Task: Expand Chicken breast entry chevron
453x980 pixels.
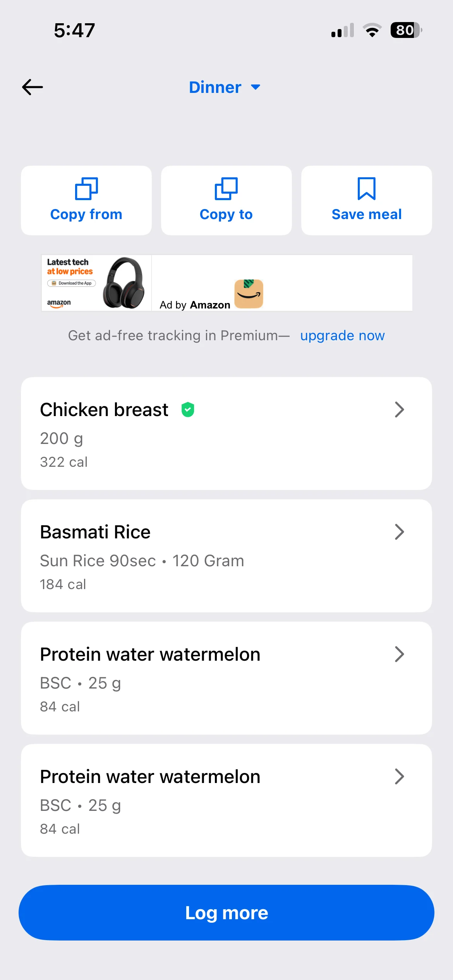Action: pos(399,409)
